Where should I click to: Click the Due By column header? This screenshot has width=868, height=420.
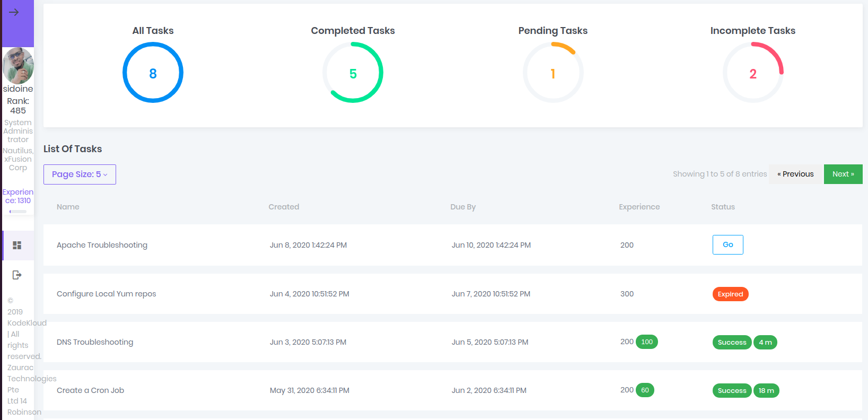coord(463,207)
